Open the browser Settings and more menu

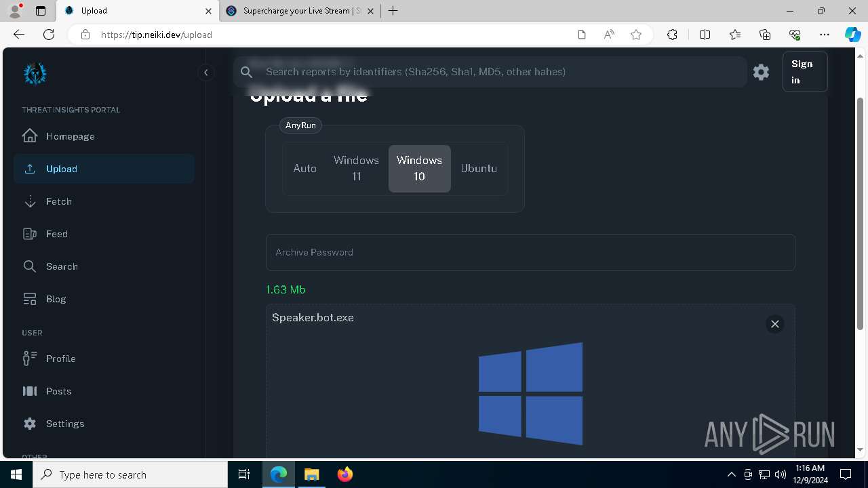825,35
